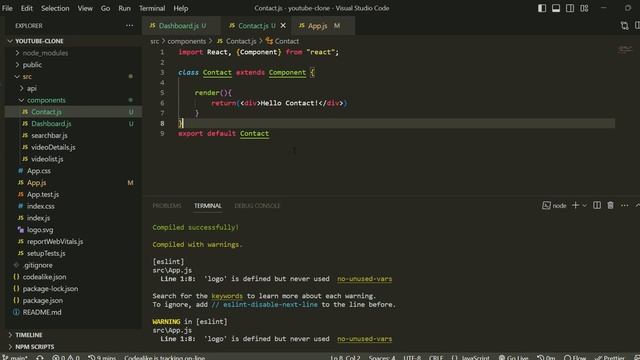Open the Run menu
The width and height of the screenshot is (640, 360).
(124, 8)
